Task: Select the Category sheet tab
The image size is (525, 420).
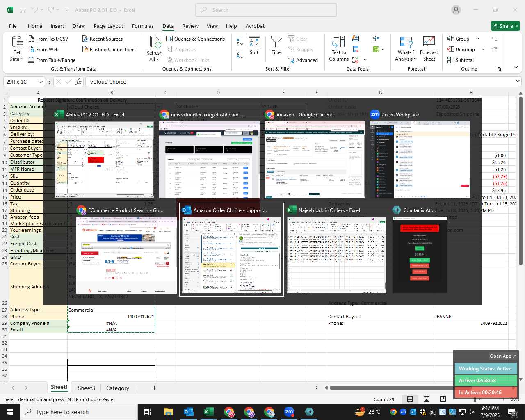Action: [x=117, y=388]
